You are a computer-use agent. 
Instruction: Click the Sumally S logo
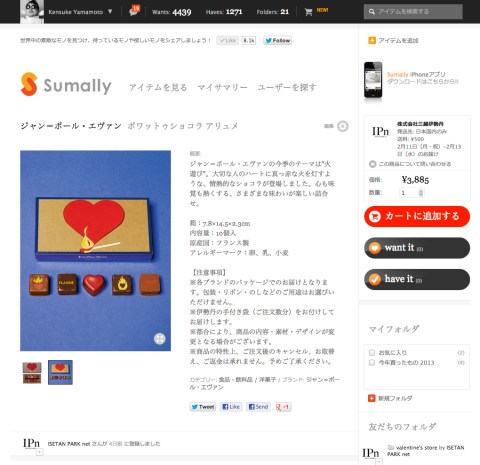[x=29, y=84]
